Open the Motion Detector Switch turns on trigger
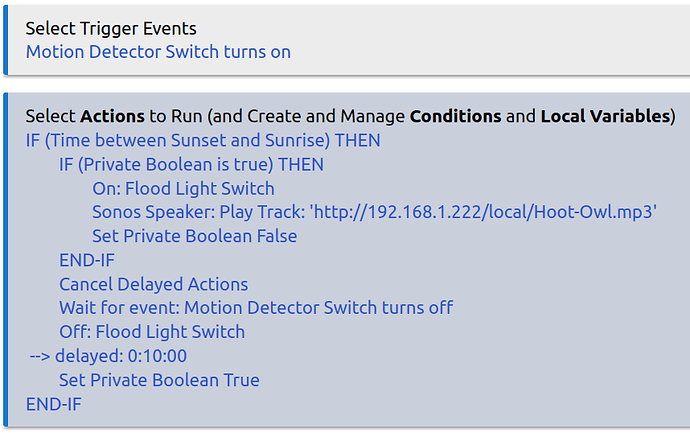Viewport: 690px width, 436px height. (158, 51)
